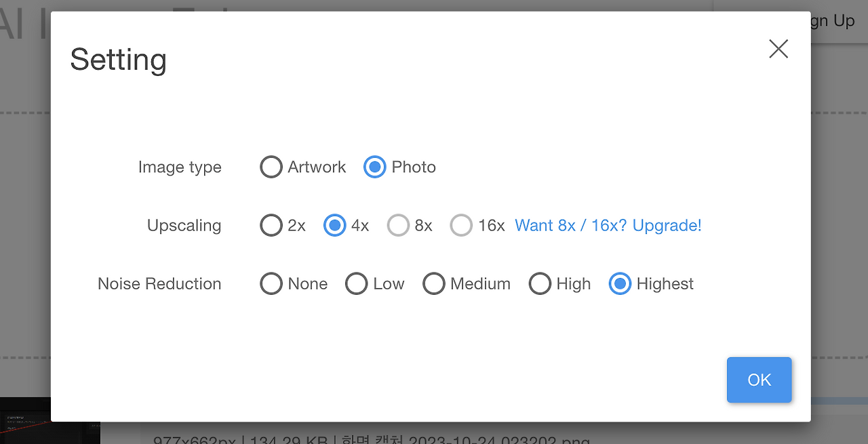
Task: Open the "Want 8x / 16x? Upgrade!" link
Action: [x=608, y=225]
